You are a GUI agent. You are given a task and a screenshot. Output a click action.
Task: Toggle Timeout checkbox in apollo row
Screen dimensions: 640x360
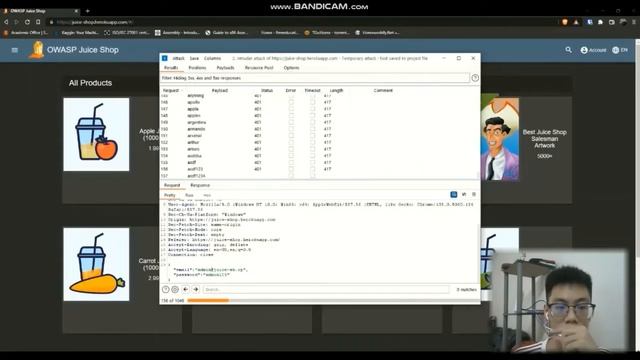pyautogui.click(x=312, y=102)
